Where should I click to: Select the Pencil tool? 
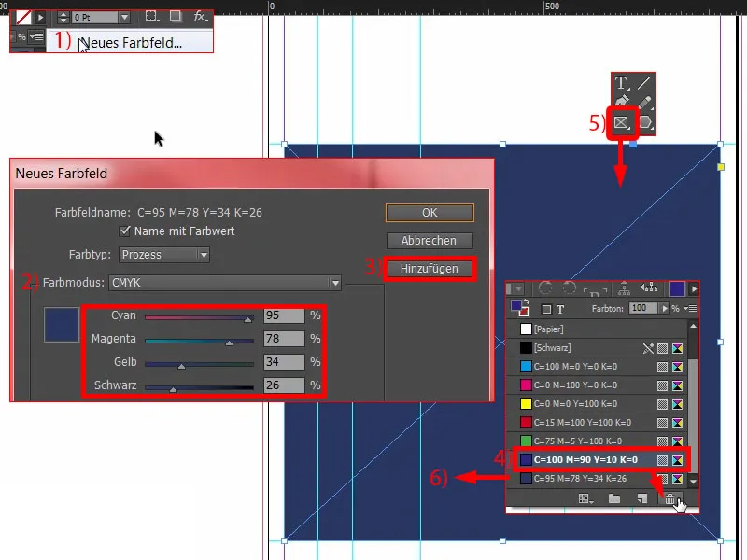644,102
